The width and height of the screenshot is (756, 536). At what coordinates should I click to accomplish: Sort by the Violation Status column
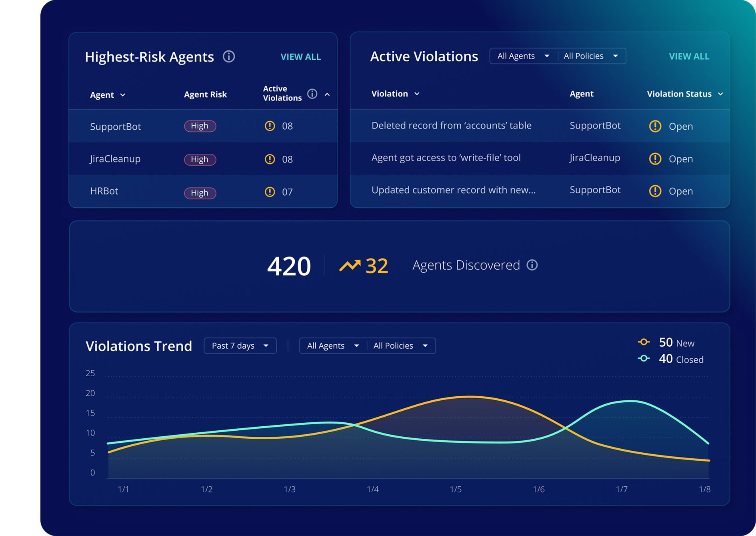721,94
